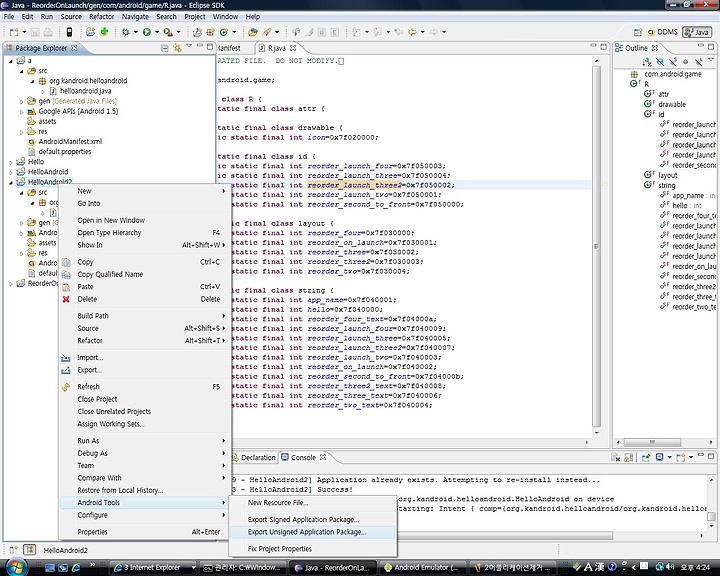Click the New Android Project toolbar icon
Screen dimensions: 720x576
point(90,32)
